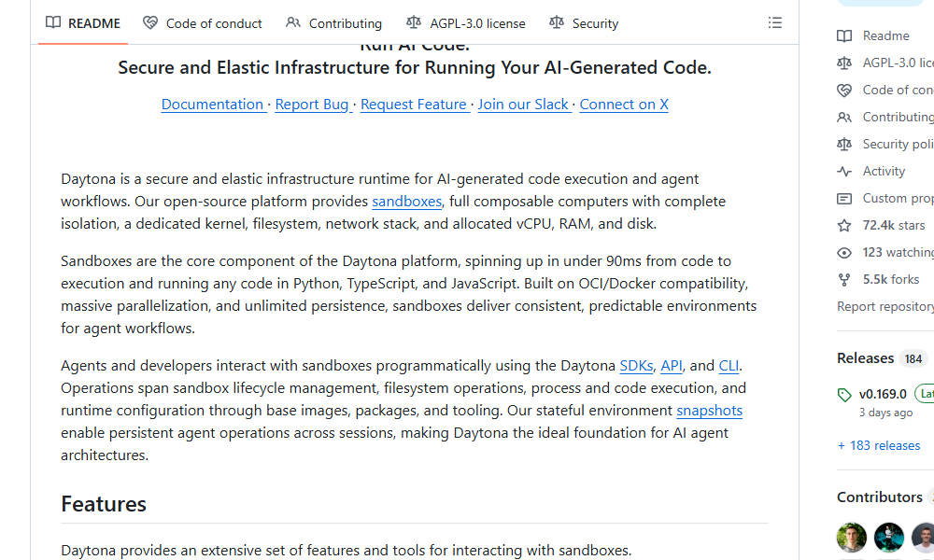This screenshot has width=934, height=560.
Task: Click the heart icon beside Code of conduct
Action: coord(149,22)
